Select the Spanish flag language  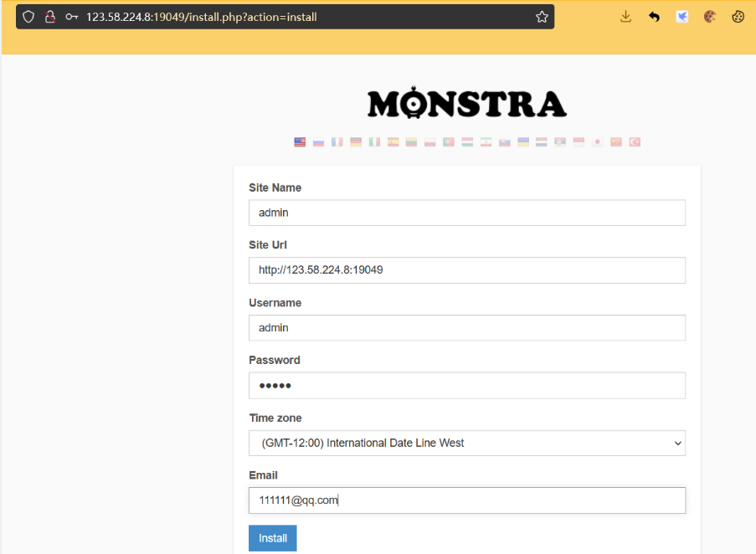click(393, 142)
